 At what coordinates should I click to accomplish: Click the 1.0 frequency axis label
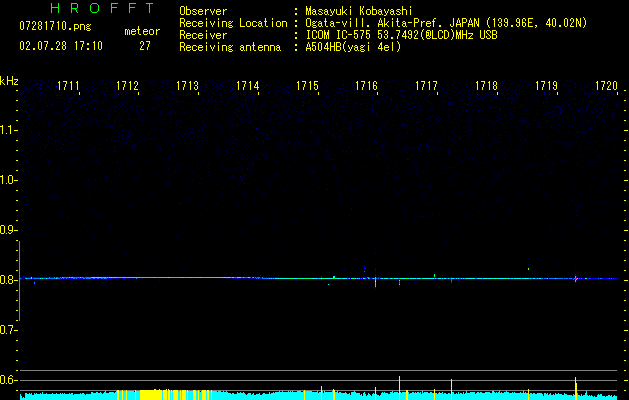point(8,180)
